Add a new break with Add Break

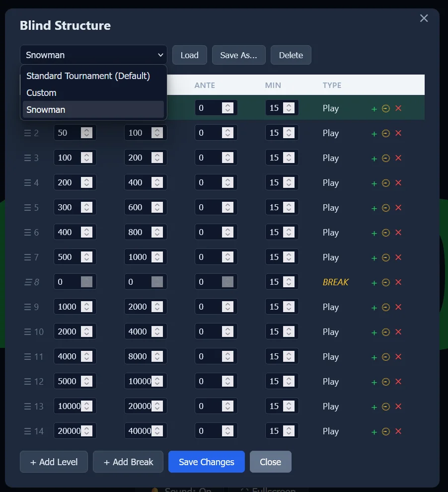128,462
